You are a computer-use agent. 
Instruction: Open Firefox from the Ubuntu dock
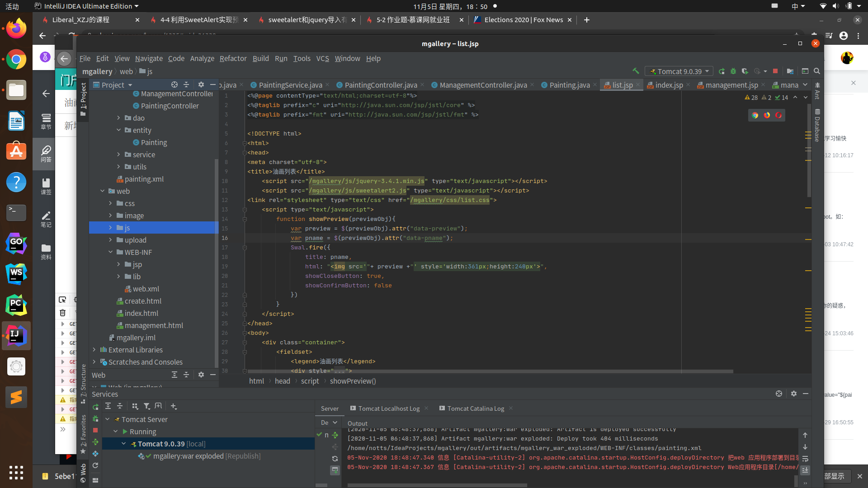pyautogui.click(x=16, y=28)
